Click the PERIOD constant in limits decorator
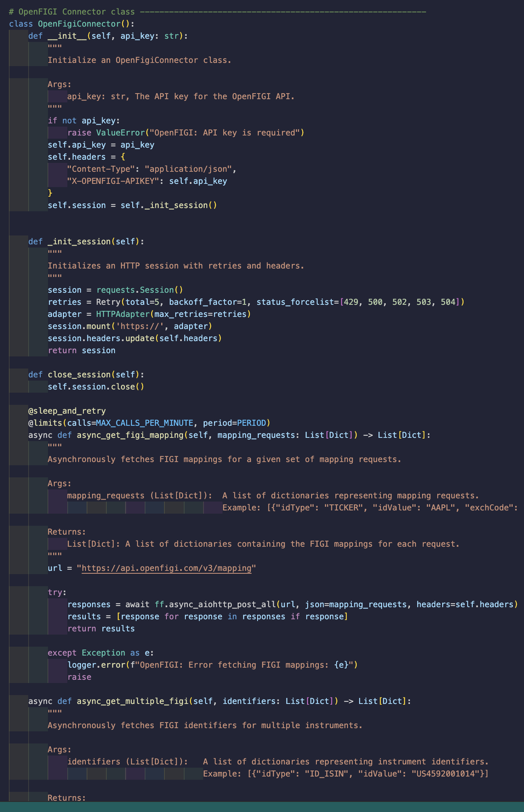This screenshot has width=524, height=812. pyautogui.click(x=251, y=423)
